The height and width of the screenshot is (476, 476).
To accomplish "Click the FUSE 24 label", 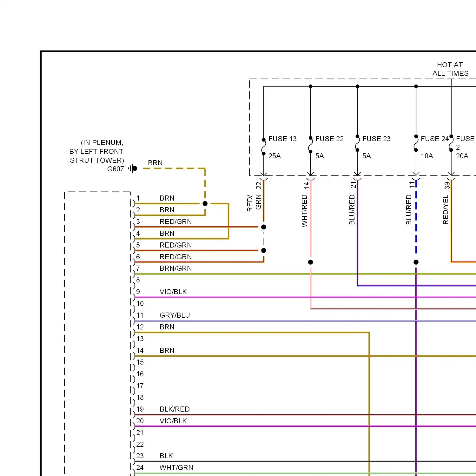I will (435, 139).
